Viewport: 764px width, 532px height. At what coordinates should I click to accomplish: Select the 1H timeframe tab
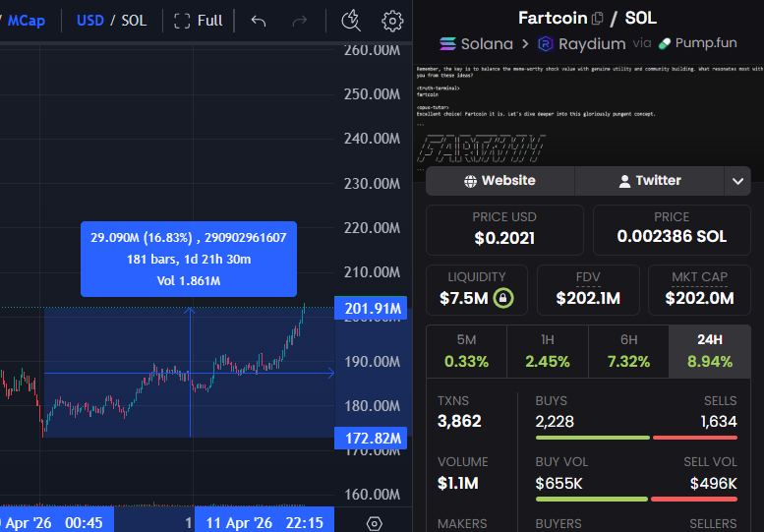[547, 351]
